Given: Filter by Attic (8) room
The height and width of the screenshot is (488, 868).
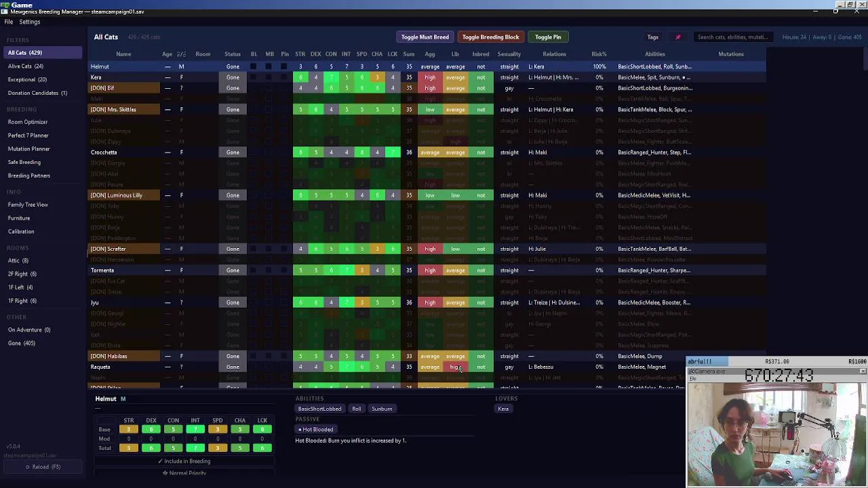Looking at the screenshot, I should click(43, 260).
